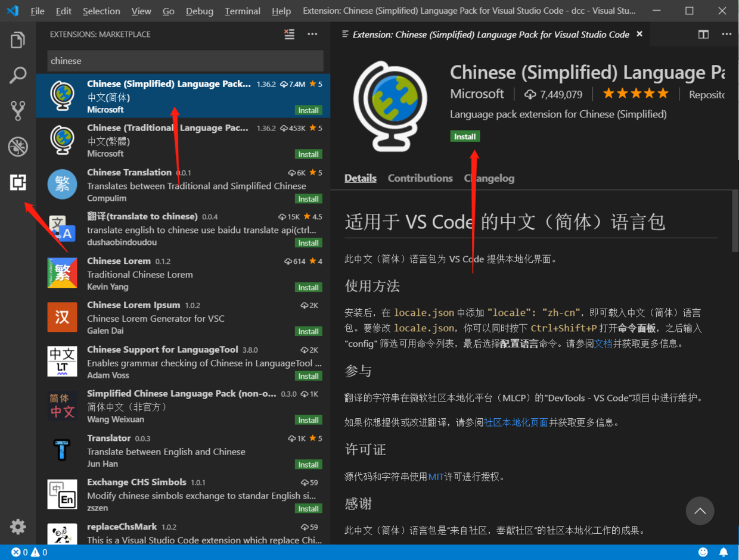This screenshot has height=560, width=739.
Task: Install translate to chinese extension
Action: pos(309,243)
